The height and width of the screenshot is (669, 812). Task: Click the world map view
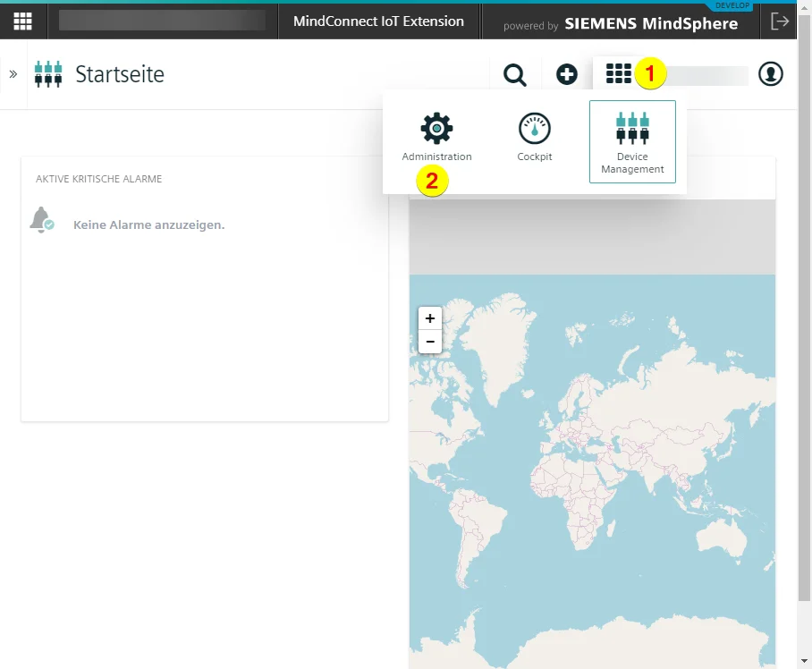click(592, 471)
